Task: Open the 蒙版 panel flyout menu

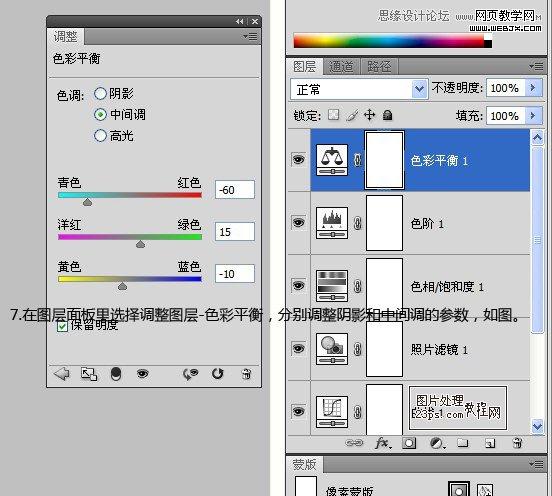Action: point(536,465)
